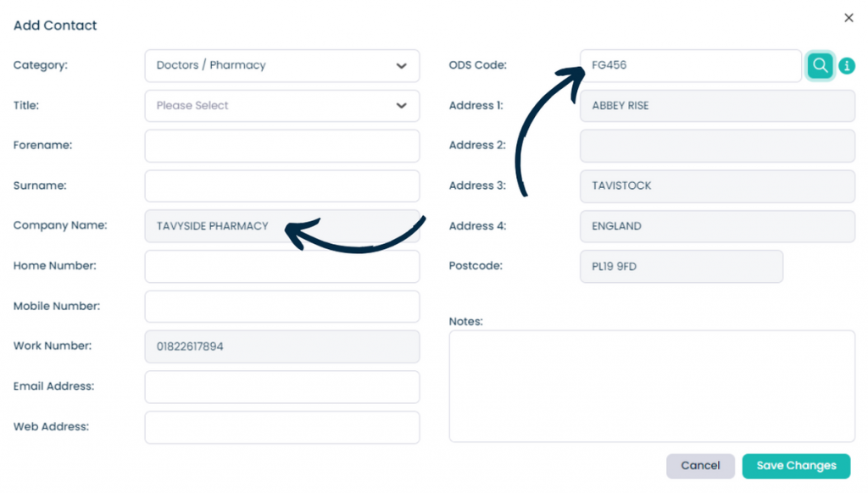The image size is (868, 493).
Task: Focus the Forename input field
Action: (282, 146)
